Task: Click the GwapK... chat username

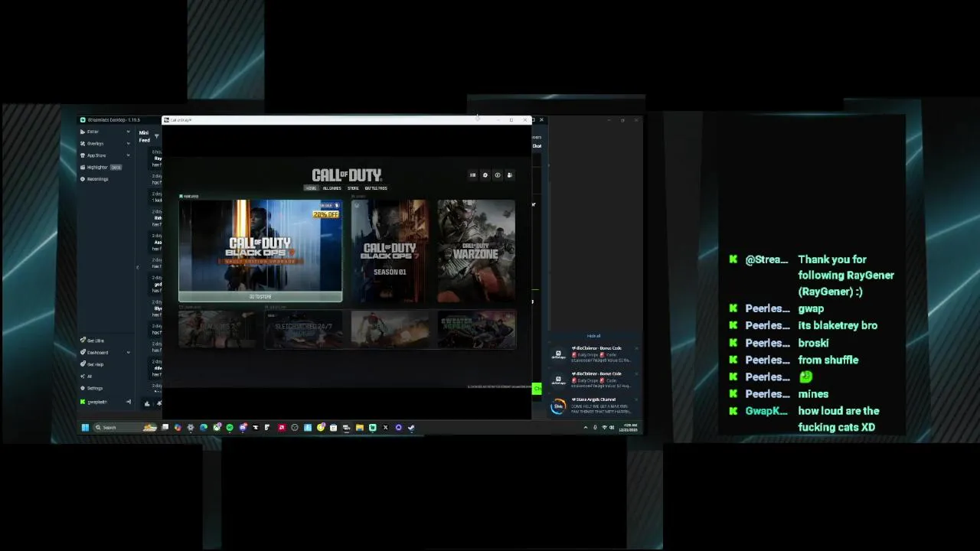Action: (766, 411)
